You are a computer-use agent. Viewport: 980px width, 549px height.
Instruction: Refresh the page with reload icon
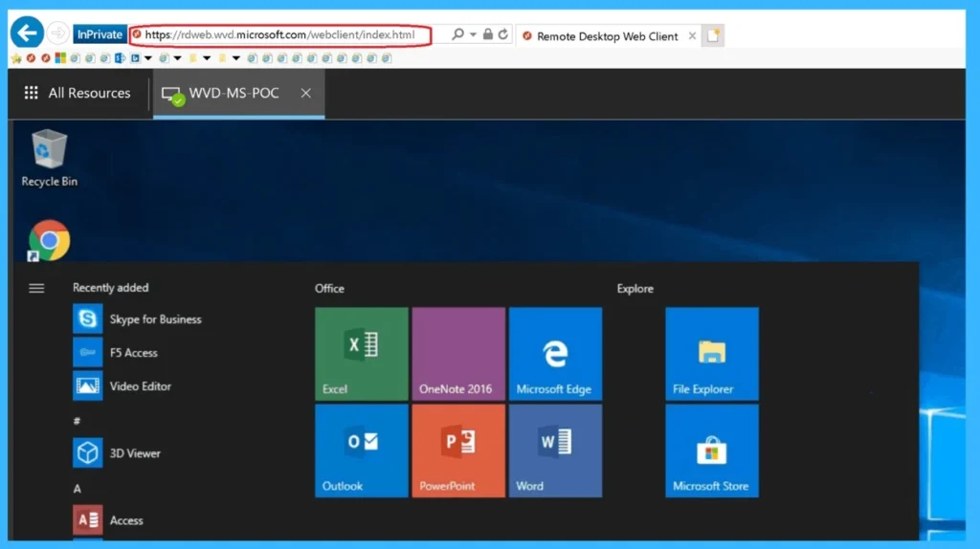coord(503,34)
